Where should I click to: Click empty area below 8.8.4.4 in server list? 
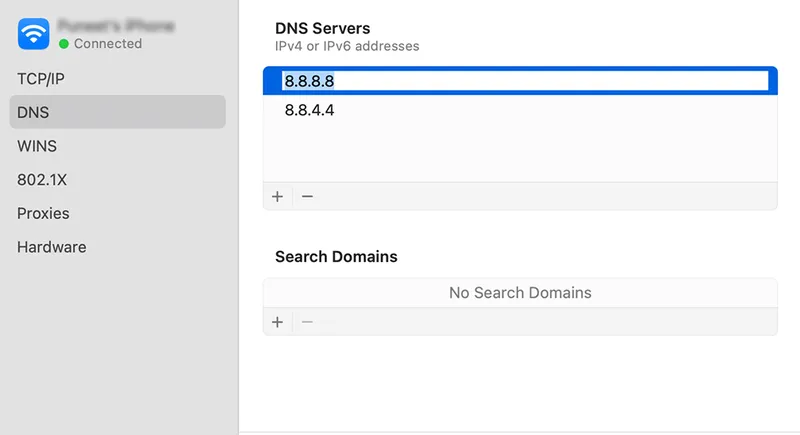coord(519,152)
